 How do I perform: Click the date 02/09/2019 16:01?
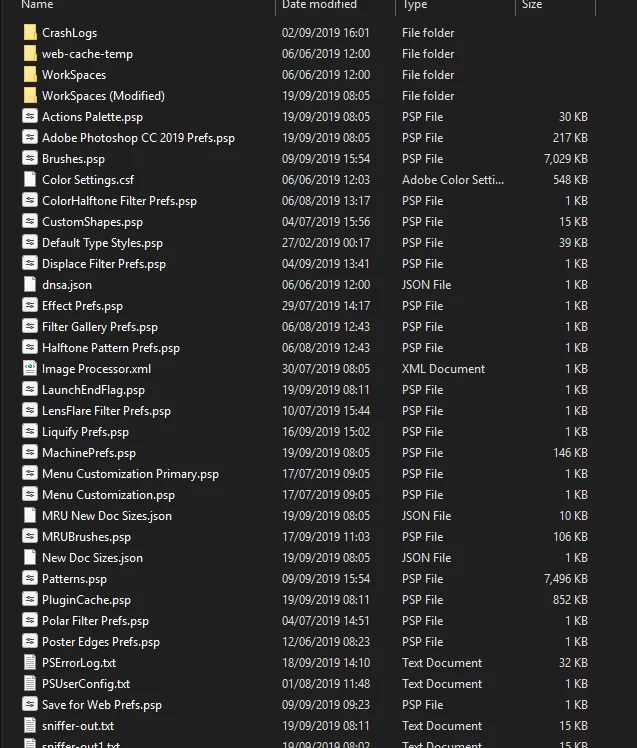coord(326,32)
